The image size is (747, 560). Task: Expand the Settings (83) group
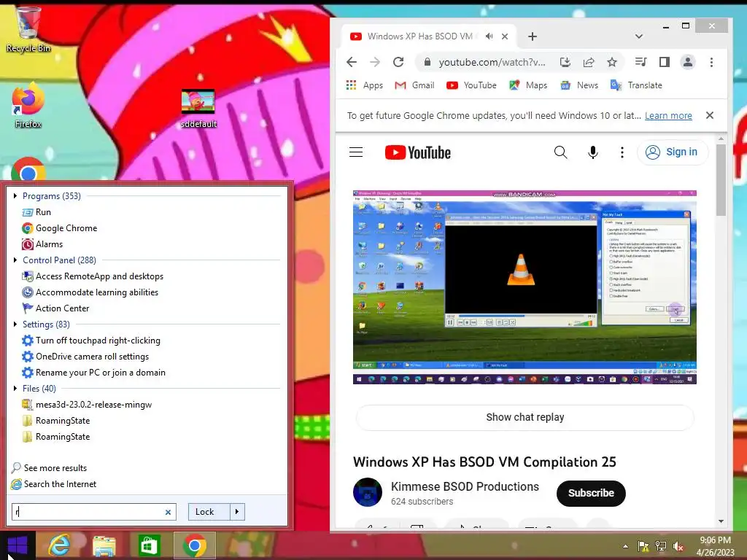[15, 324]
